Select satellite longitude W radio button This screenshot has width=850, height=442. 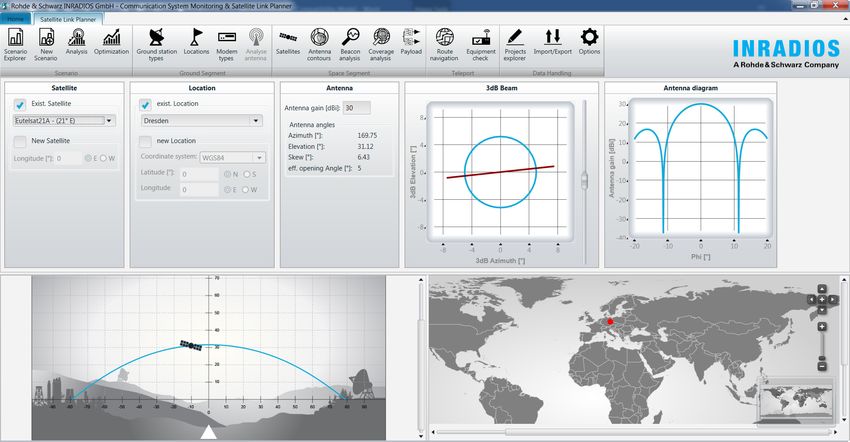104,158
